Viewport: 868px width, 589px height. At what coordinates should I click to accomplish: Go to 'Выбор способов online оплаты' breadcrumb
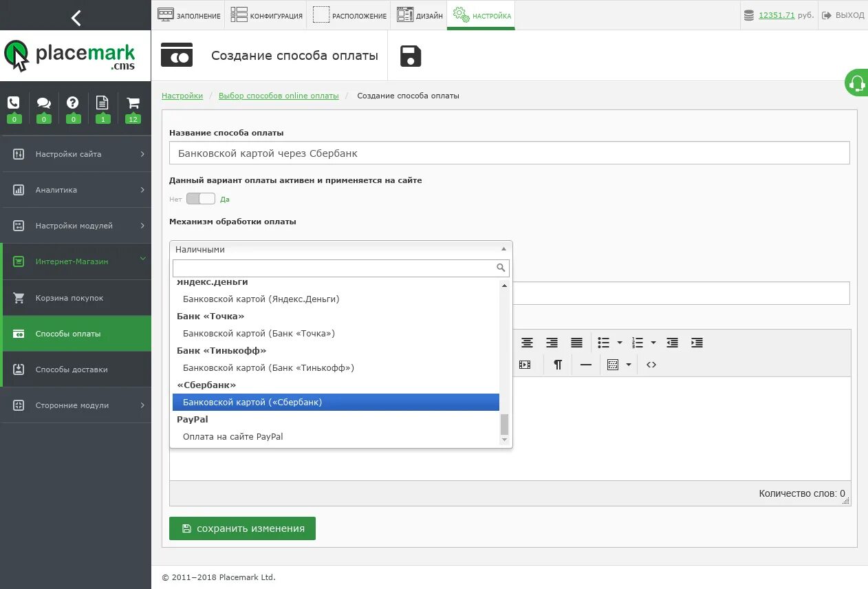point(279,96)
